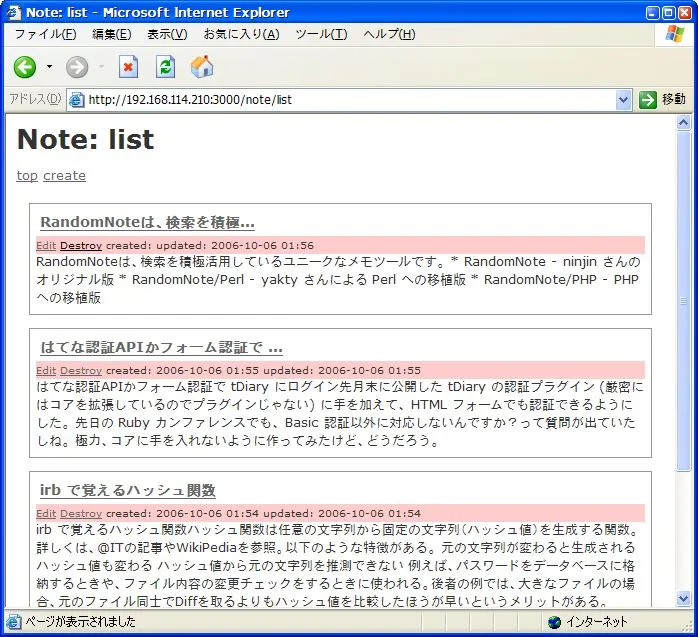Click the scrollbar up arrow
This screenshot has height=637, width=698.
[x=683, y=122]
